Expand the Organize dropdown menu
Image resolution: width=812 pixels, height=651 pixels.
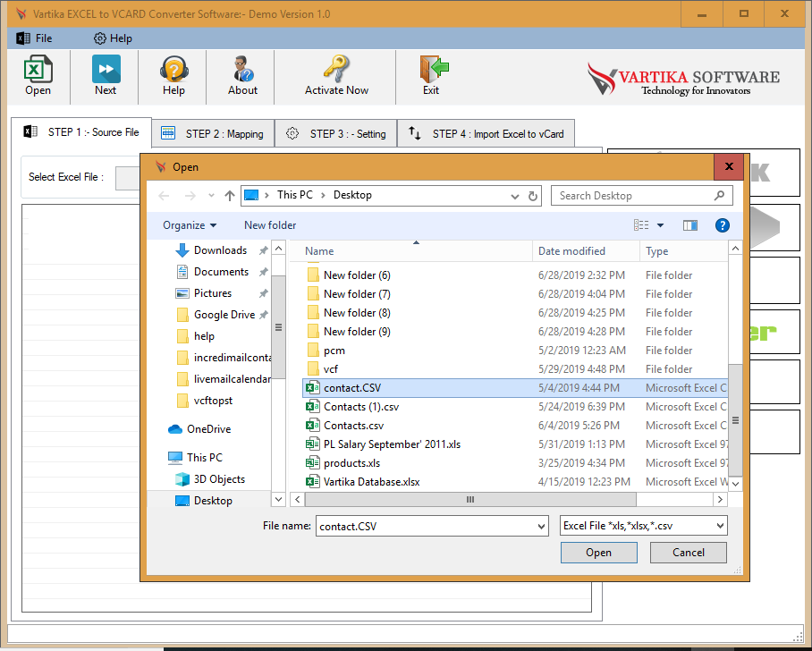point(190,225)
